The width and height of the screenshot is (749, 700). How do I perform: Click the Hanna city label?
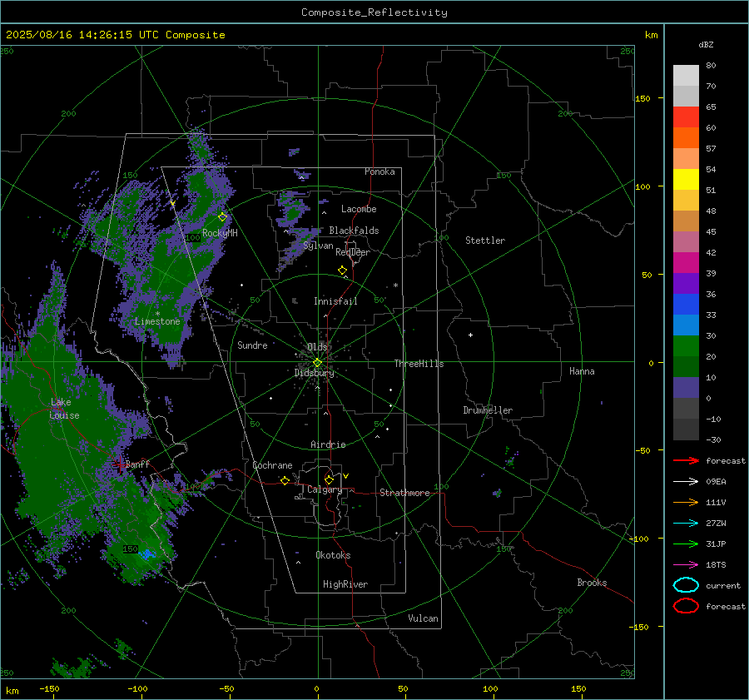point(582,371)
